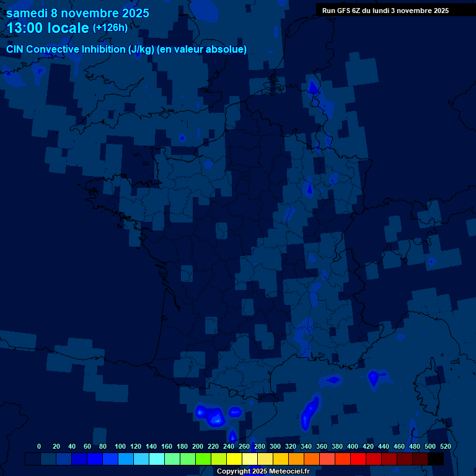Click the cyan legend swatch at 140-160
The width and height of the screenshot is (476, 476).
click(x=157, y=459)
